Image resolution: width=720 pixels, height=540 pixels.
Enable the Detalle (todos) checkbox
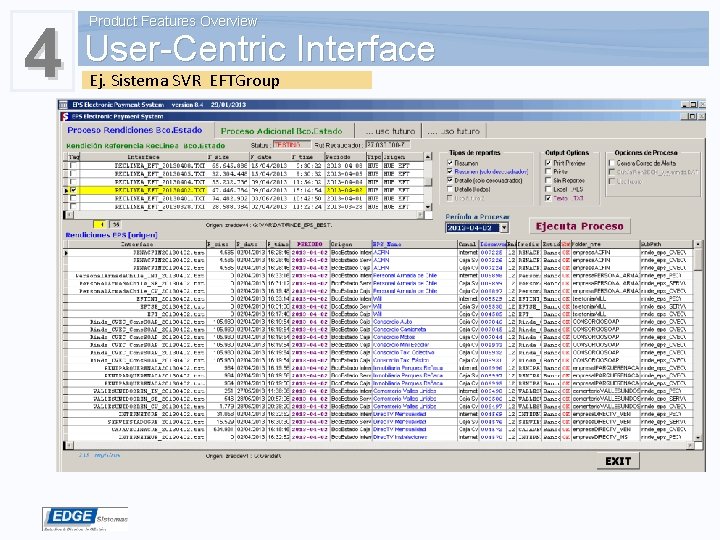[450, 189]
